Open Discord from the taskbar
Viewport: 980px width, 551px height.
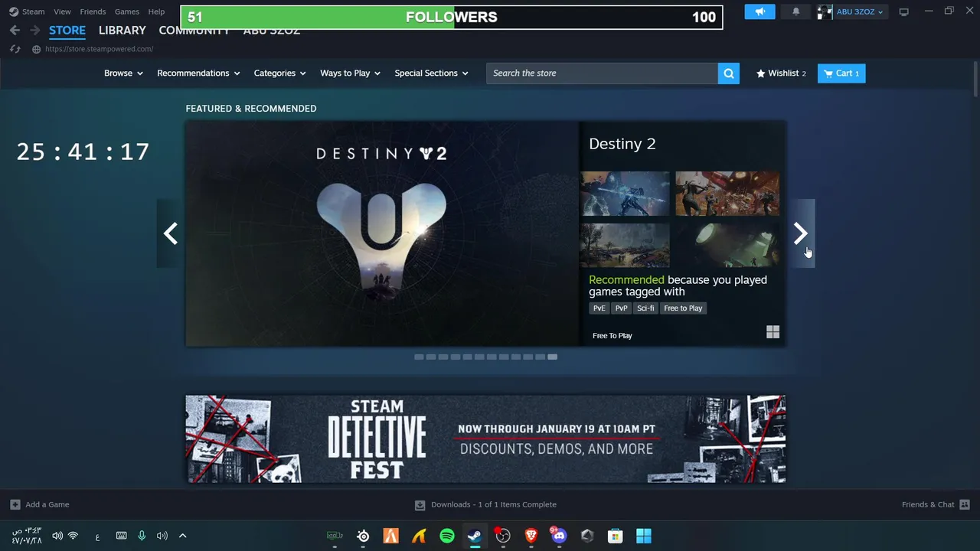(x=559, y=536)
